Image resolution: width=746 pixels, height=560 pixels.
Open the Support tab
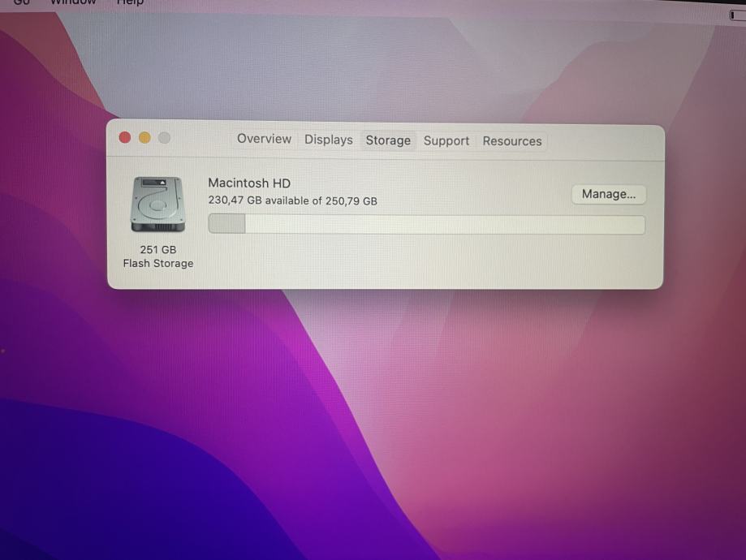(x=446, y=141)
